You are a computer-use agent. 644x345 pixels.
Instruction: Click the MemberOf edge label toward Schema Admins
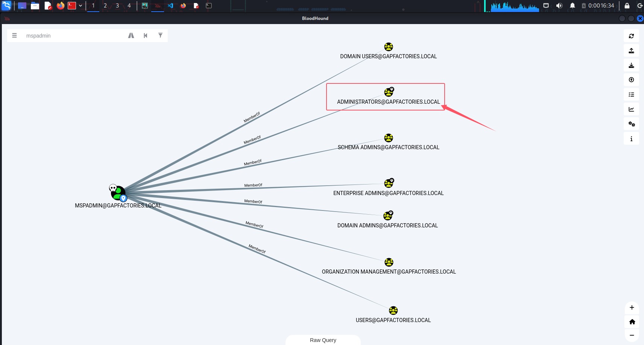point(252,163)
